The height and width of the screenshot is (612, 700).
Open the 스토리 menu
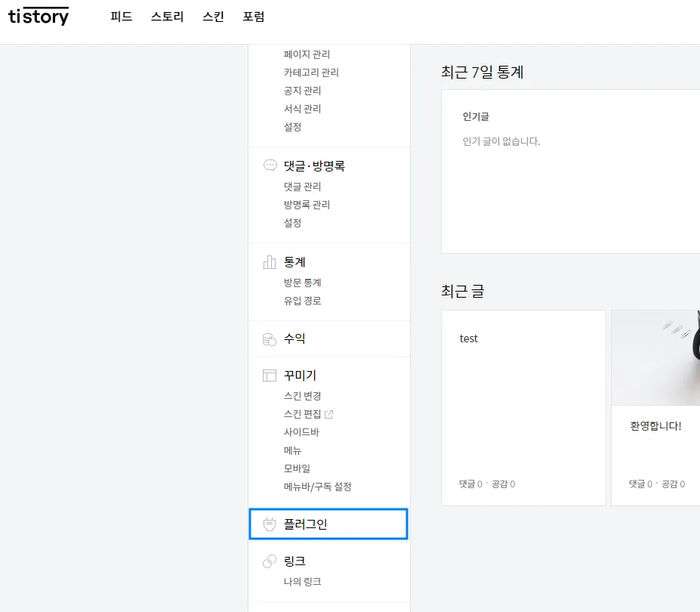(168, 17)
